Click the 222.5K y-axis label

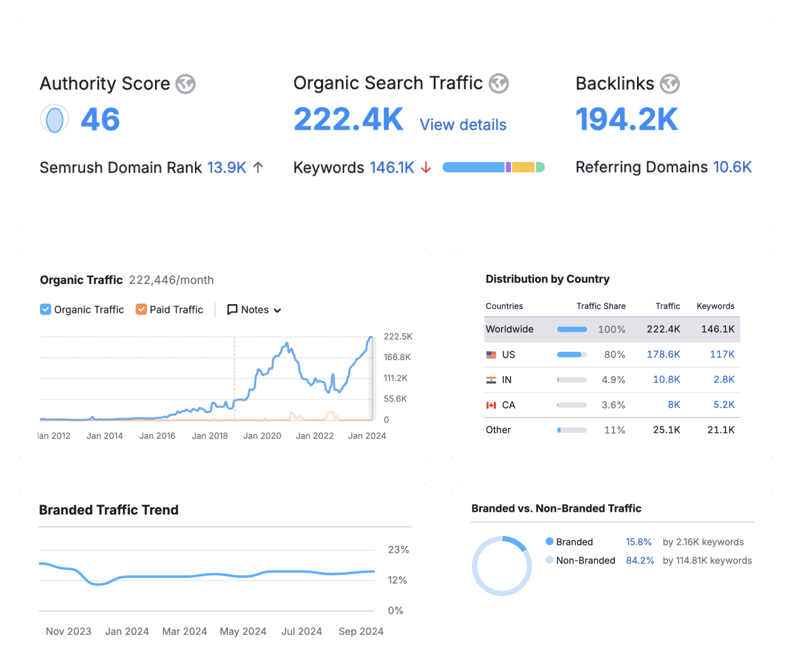click(398, 337)
